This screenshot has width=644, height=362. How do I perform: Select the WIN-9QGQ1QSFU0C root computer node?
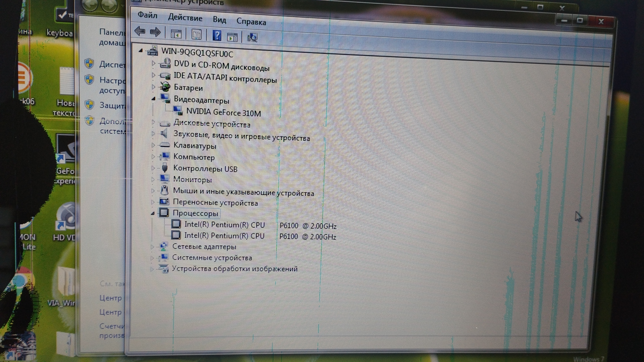point(197,53)
